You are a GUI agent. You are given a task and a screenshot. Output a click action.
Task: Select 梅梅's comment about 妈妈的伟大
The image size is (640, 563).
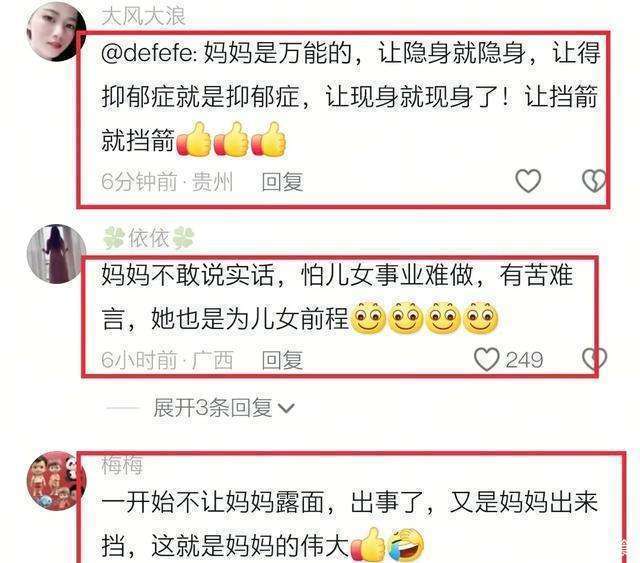pos(349,524)
